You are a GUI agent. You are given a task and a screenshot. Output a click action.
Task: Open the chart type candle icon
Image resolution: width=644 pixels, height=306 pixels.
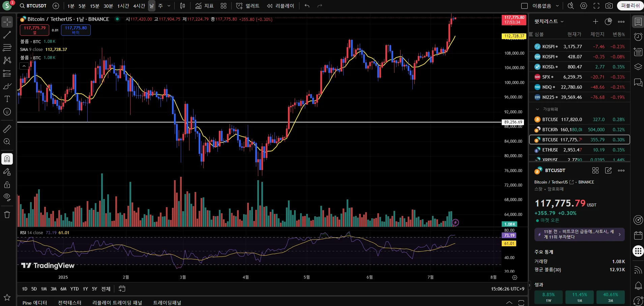tap(182, 6)
